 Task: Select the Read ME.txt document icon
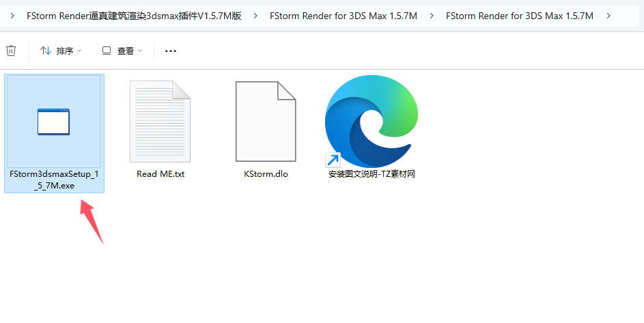coord(160,122)
